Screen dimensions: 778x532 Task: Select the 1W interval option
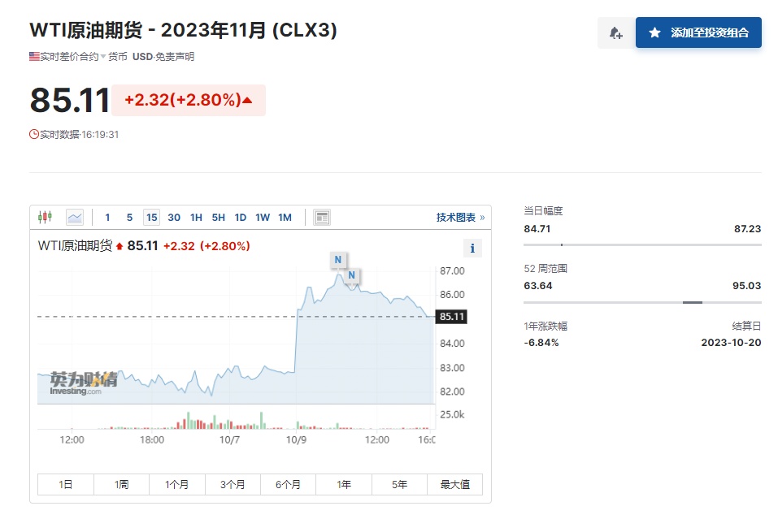tap(263, 217)
